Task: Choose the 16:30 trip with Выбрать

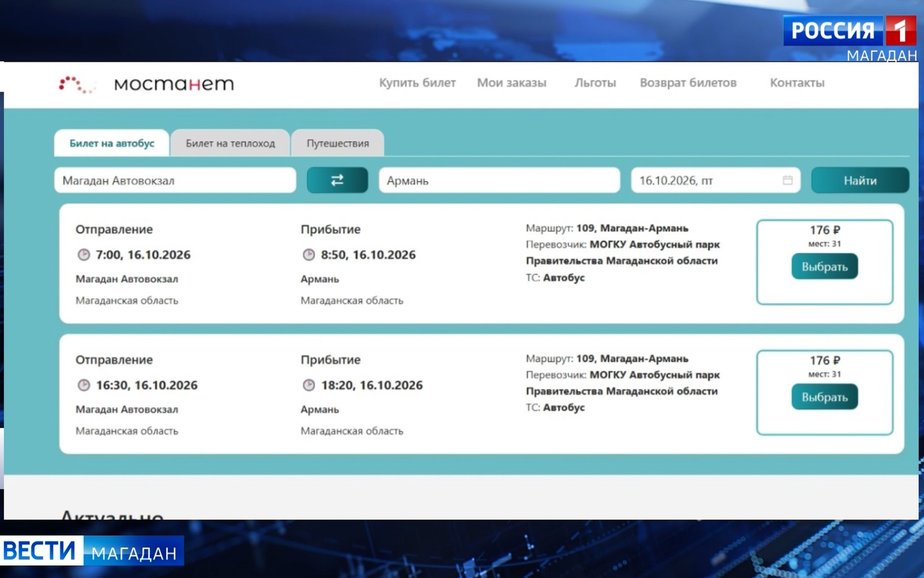Action: pyautogui.click(x=825, y=397)
